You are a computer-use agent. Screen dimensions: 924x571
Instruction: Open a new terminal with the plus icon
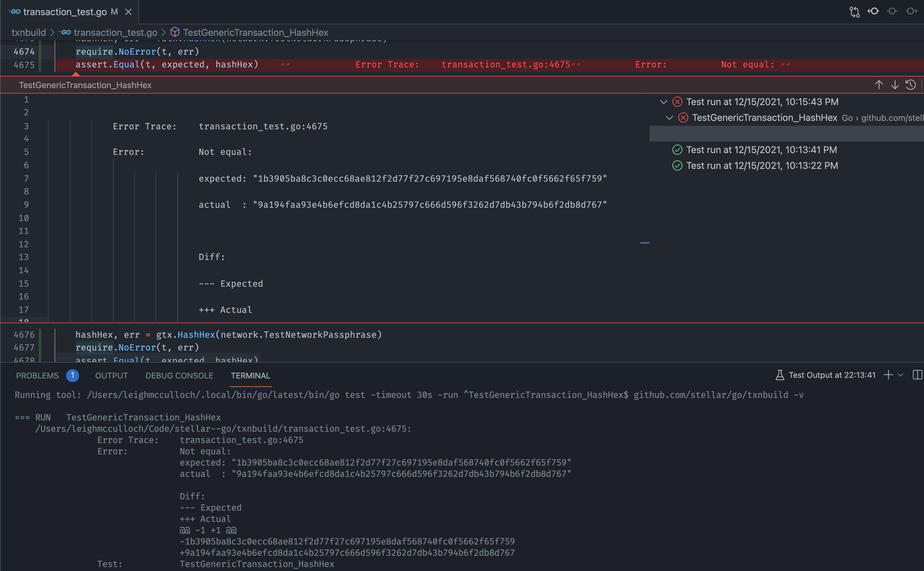(888, 374)
